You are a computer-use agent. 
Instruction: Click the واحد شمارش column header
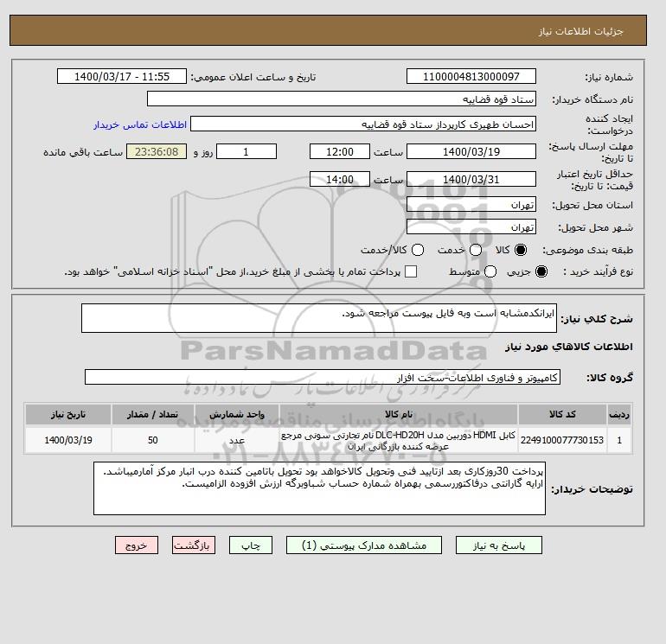(x=237, y=414)
